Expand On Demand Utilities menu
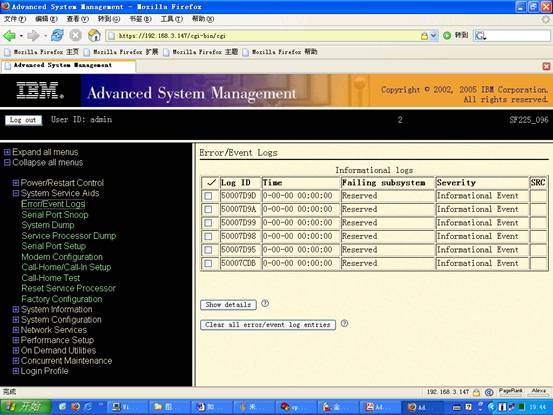 (16, 350)
